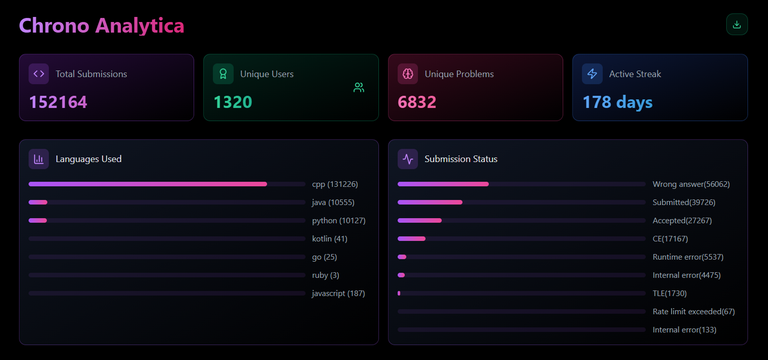Click the CE status bar
The height and width of the screenshot is (360, 768).
click(x=522, y=239)
